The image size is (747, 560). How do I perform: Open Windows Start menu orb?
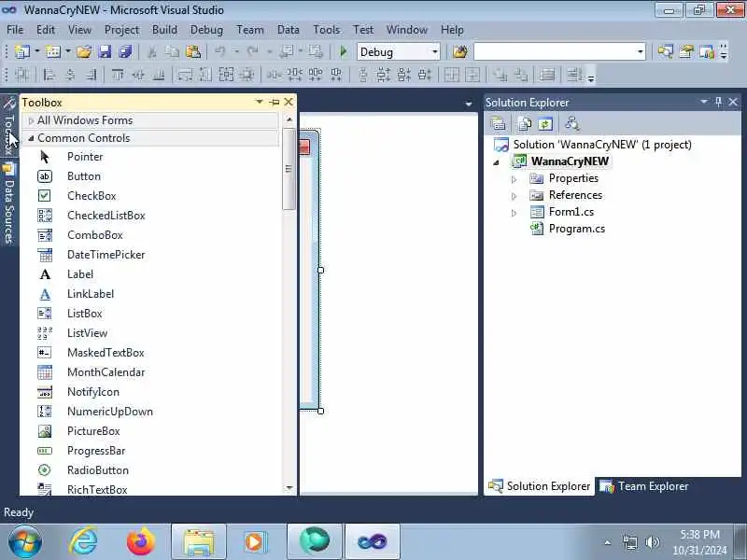click(x=25, y=542)
